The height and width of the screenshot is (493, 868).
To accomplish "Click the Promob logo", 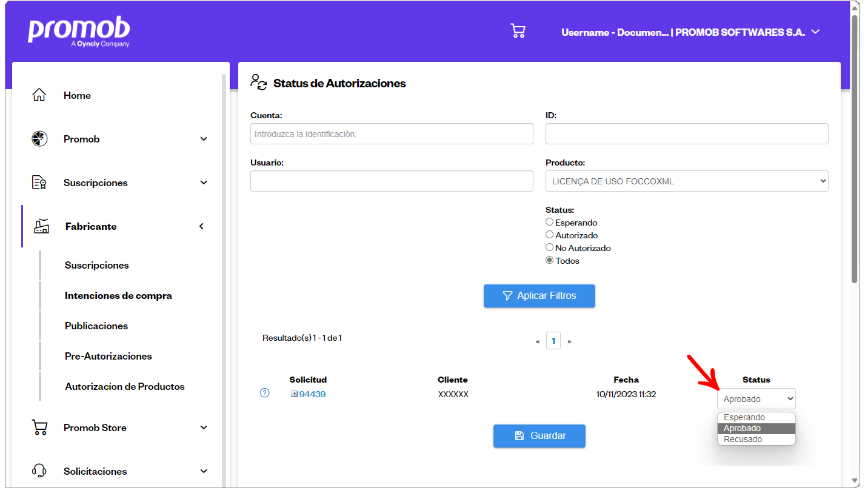I will click(79, 32).
